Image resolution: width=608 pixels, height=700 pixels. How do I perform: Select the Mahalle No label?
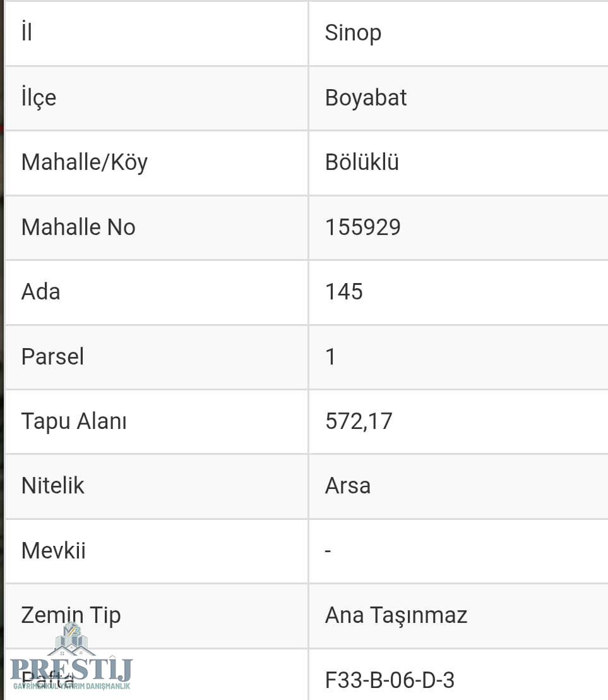(x=78, y=227)
